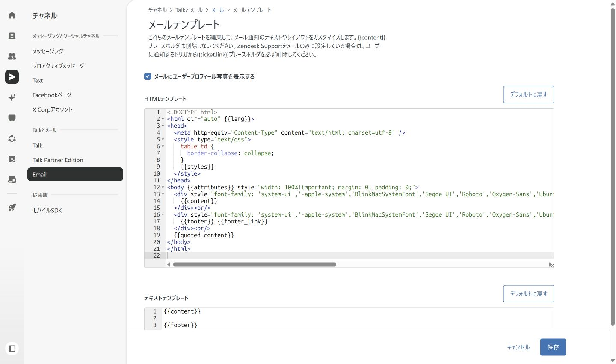Open the Account building icon
This screenshot has width=616, height=364.
pos(12,36)
